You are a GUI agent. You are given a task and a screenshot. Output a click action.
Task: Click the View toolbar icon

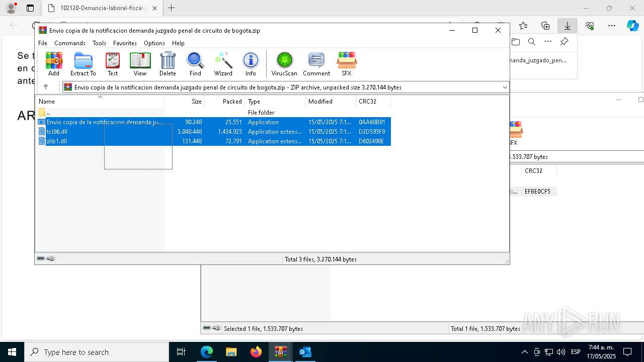tap(140, 64)
